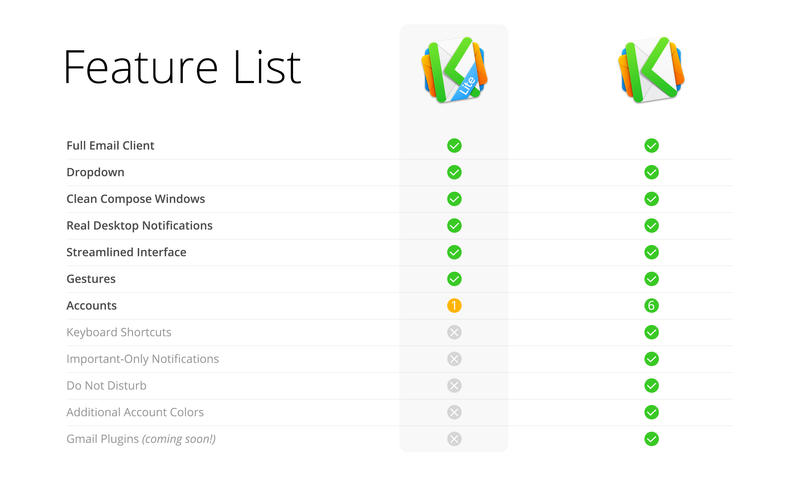Select the Full Email Client feature label
The height and width of the screenshot is (500, 800).
(110, 146)
